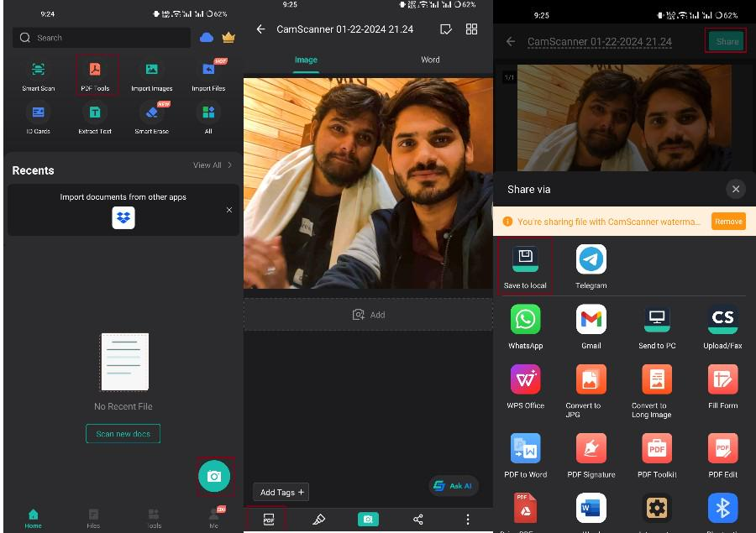The width and height of the screenshot is (756, 533).
Task: Share via Gmail
Action: pos(591,327)
